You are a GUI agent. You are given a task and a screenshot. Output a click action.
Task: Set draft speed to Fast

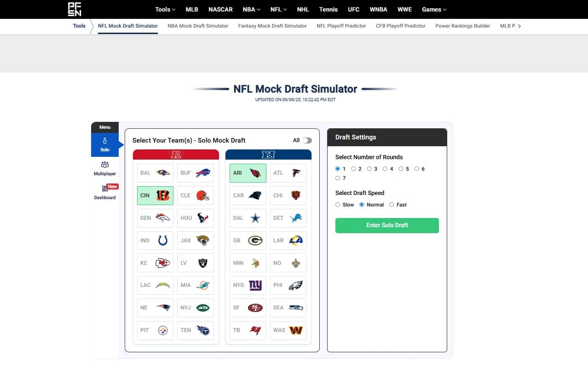(x=392, y=205)
